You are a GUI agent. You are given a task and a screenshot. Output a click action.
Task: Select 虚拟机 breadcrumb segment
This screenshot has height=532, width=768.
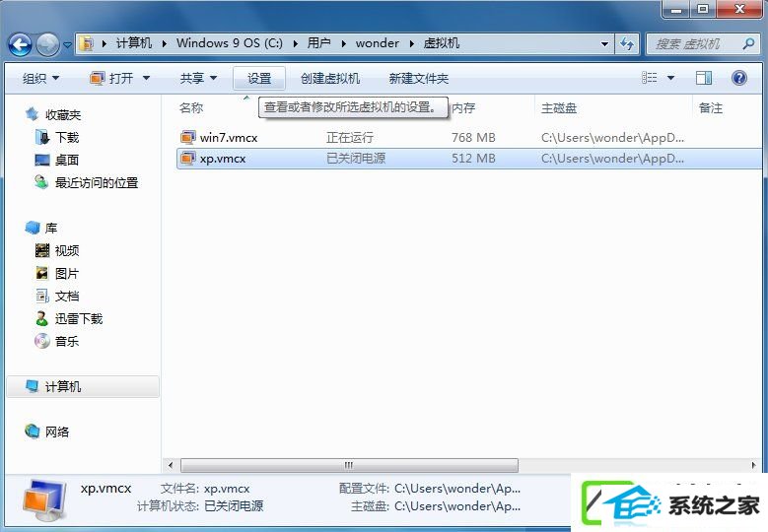(441, 43)
